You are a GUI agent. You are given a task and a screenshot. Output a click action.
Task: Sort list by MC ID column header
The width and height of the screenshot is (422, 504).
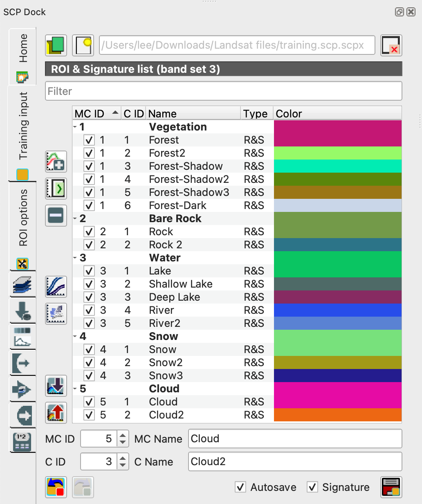click(x=97, y=113)
